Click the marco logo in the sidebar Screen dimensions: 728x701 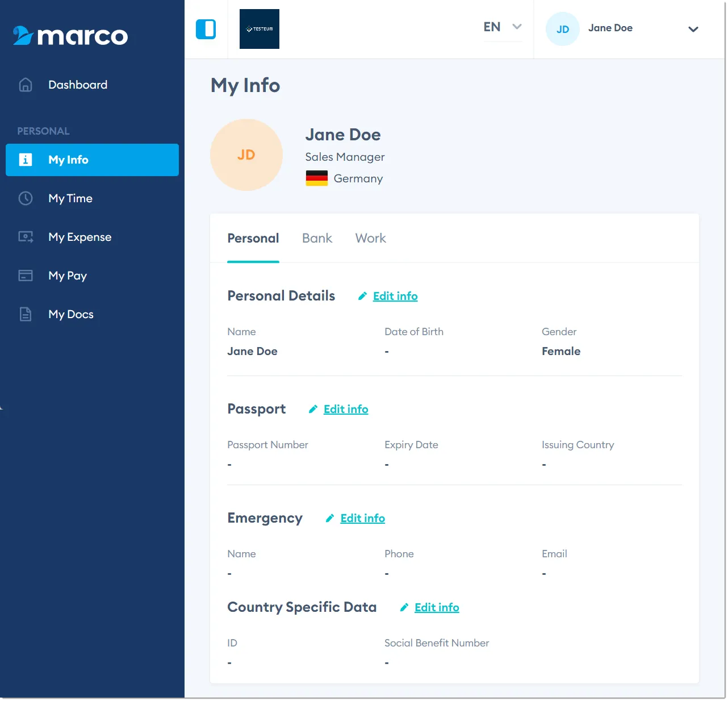70,36
